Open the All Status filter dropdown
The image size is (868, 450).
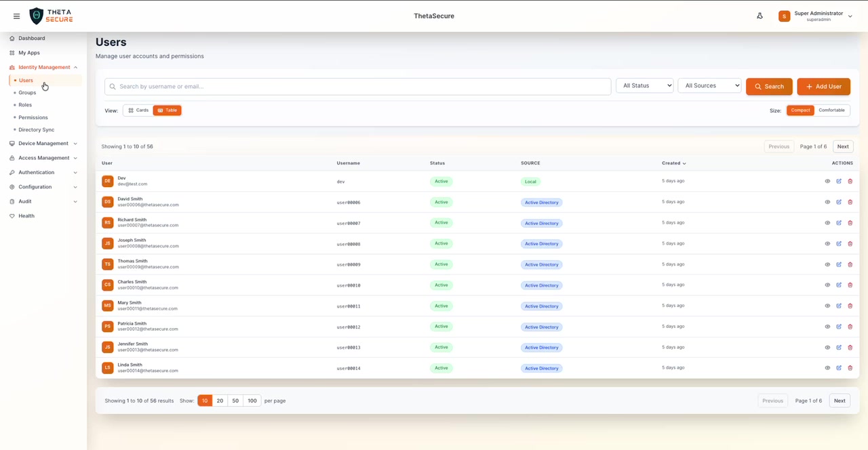pyautogui.click(x=644, y=85)
